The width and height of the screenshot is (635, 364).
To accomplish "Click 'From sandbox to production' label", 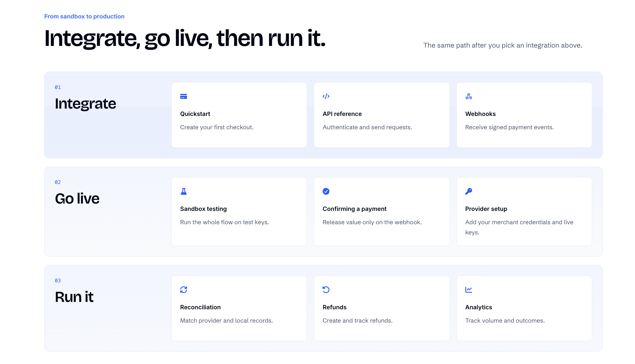I will coord(84,16).
